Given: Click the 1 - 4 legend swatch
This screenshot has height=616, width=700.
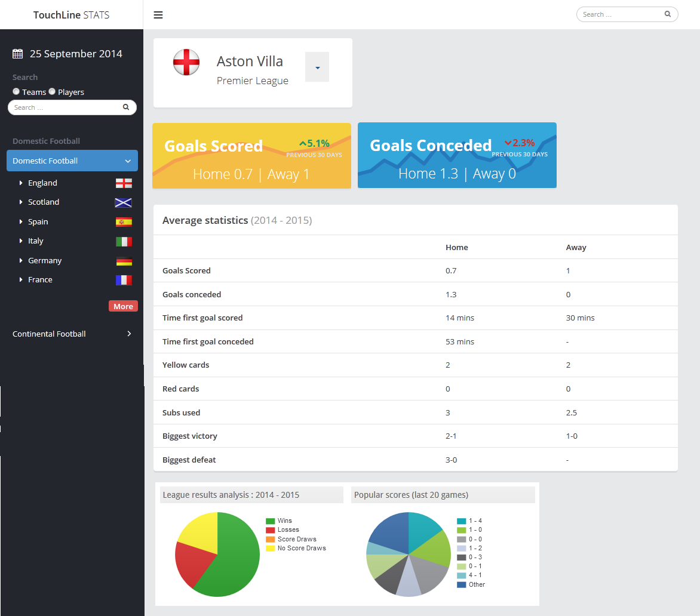Looking at the screenshot, I should 462,521.
